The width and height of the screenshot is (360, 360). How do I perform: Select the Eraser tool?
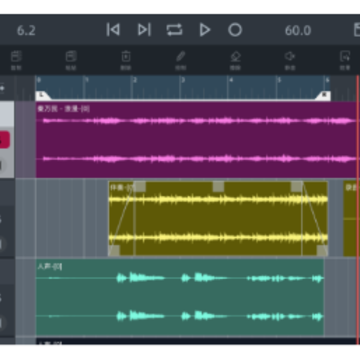click(x=235, y=60)
